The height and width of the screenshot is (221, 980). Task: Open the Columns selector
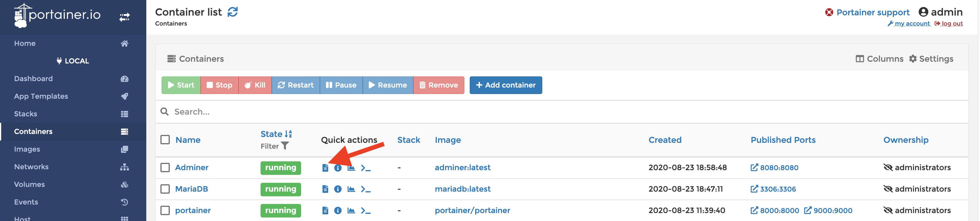[x=879, y=58]
